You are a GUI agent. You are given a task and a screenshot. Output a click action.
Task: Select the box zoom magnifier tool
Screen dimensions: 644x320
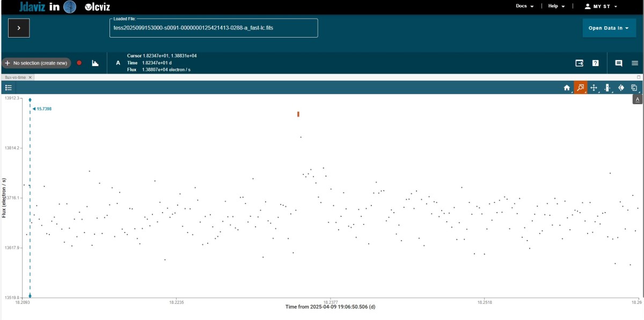580,88
